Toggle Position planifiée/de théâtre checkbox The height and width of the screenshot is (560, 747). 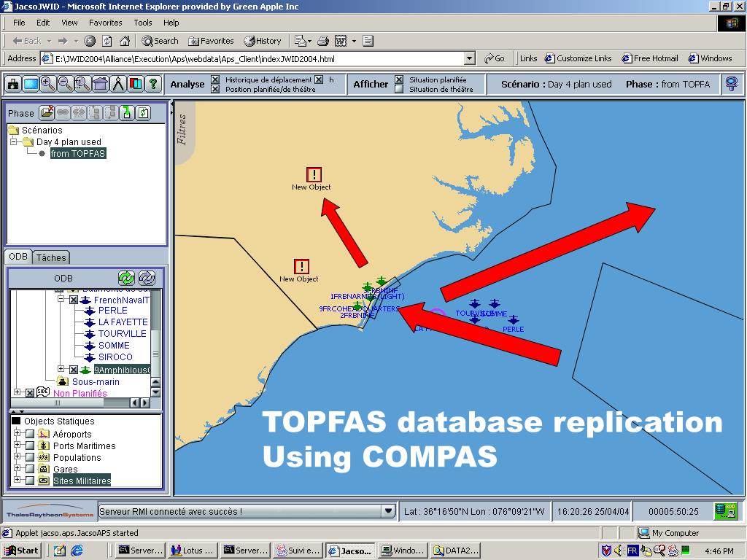tap(215, 89)
